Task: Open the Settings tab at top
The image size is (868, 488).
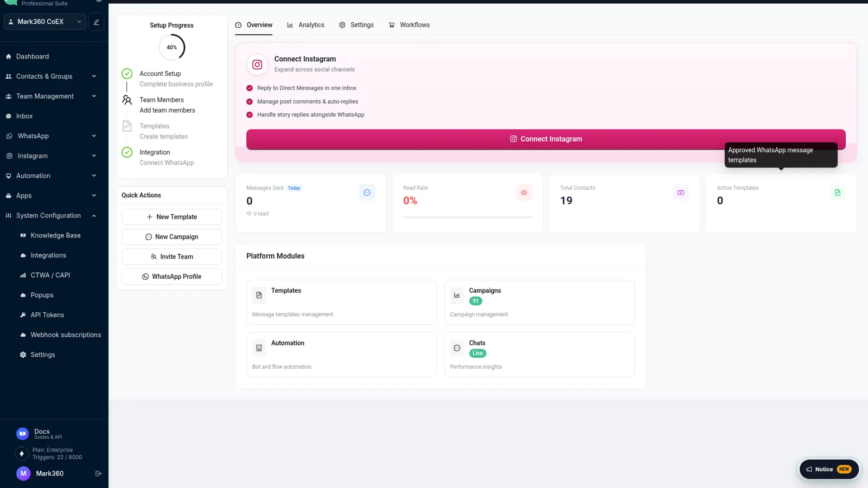Action: pyautogui.click(x=356, y=25)
